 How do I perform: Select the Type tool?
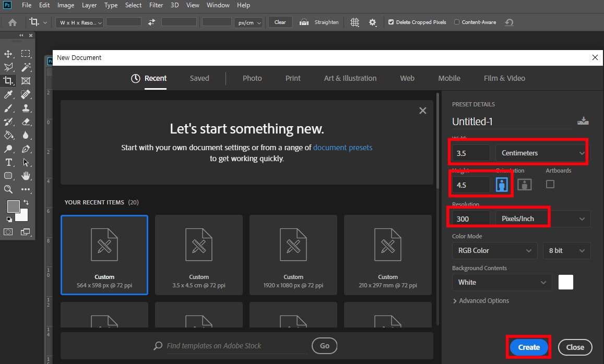pos(8,162)
